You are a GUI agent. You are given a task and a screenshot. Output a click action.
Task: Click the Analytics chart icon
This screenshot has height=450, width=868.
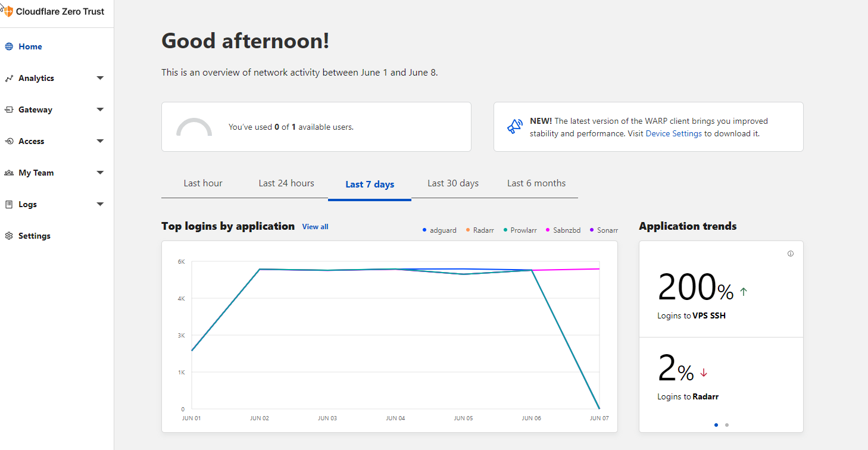pyautogui.click(x=9, y=78)
